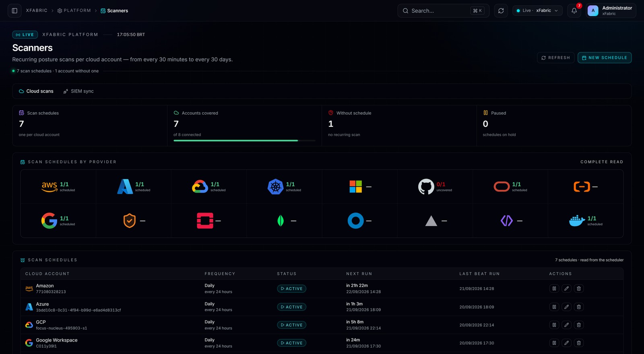The width and height of the screenshot is (644, 354).
Task: Click the blue ring provider tile
Action: (360, 221)
